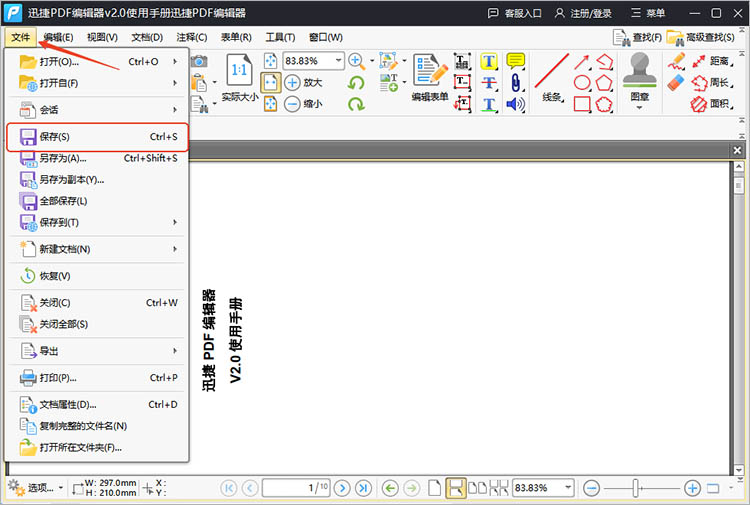Select the eraser tool
Viewport: 750px width, 505px height.
pyautogui.click(x=676, y=82)
